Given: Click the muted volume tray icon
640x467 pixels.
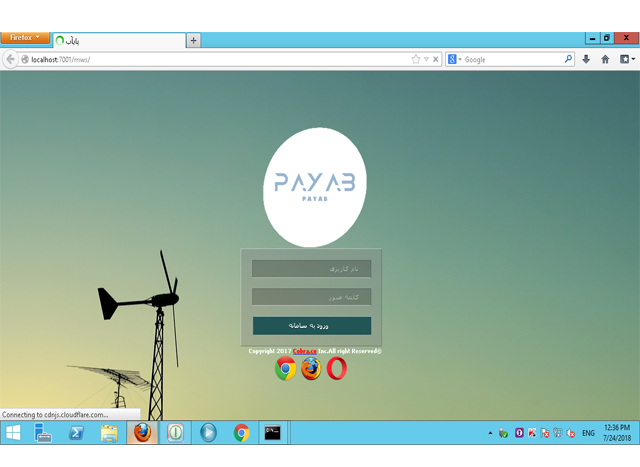Looking at the screenshot, I should (571, 433).
